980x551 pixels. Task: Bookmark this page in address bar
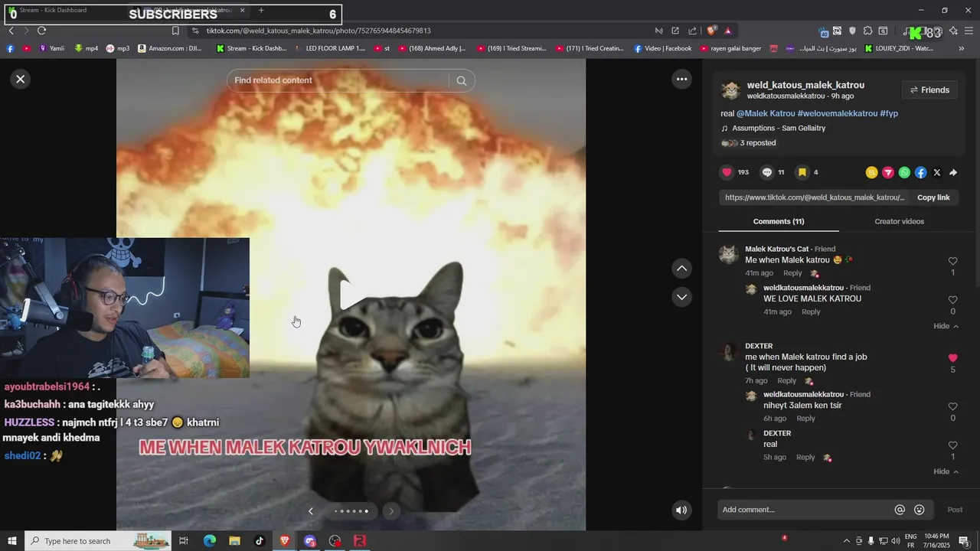(x=175, y=31)
